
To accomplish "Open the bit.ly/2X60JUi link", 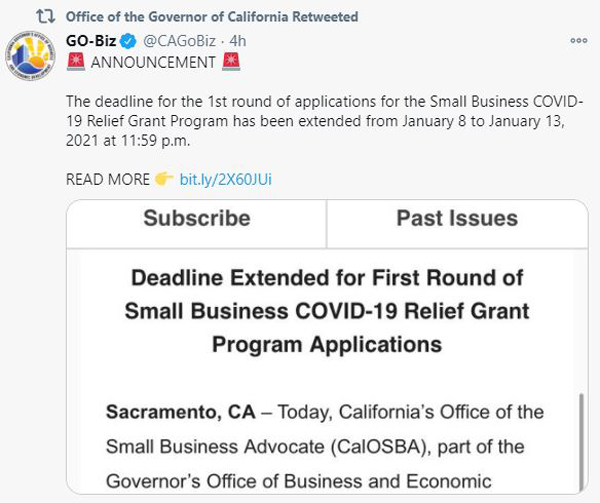I will 226,179.
